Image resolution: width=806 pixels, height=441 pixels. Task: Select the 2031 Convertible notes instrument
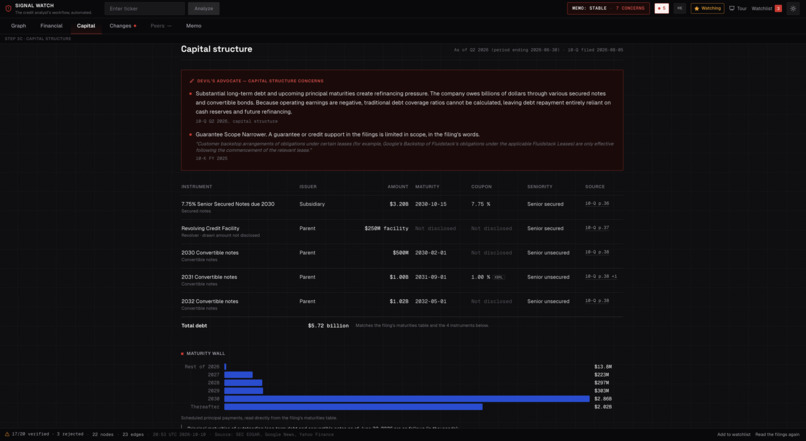[209, 277]
